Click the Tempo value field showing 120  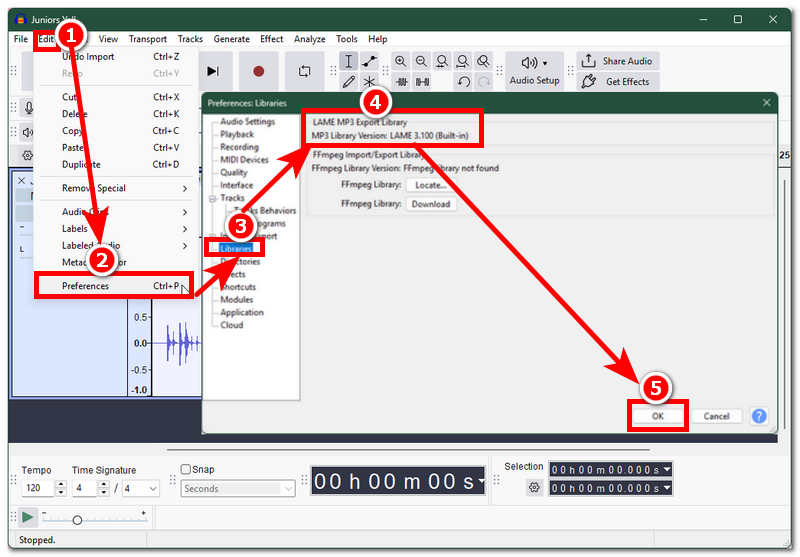pyautogui.click(x=37, y=488)
